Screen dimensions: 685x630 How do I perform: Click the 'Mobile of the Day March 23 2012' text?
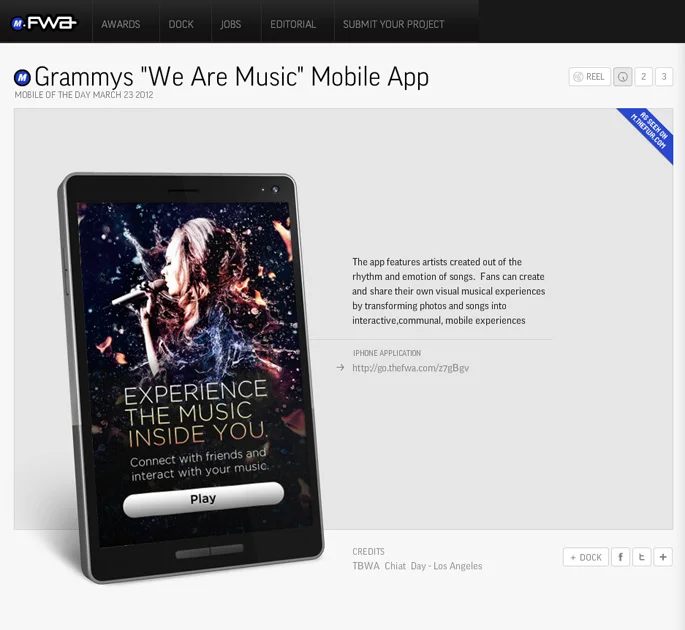[83, 95]
